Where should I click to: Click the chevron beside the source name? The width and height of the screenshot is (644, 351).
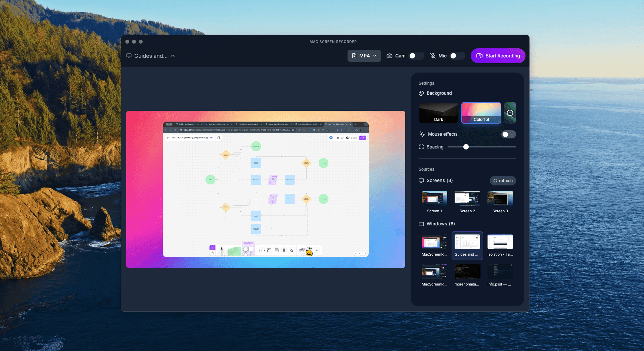point(173,56)
